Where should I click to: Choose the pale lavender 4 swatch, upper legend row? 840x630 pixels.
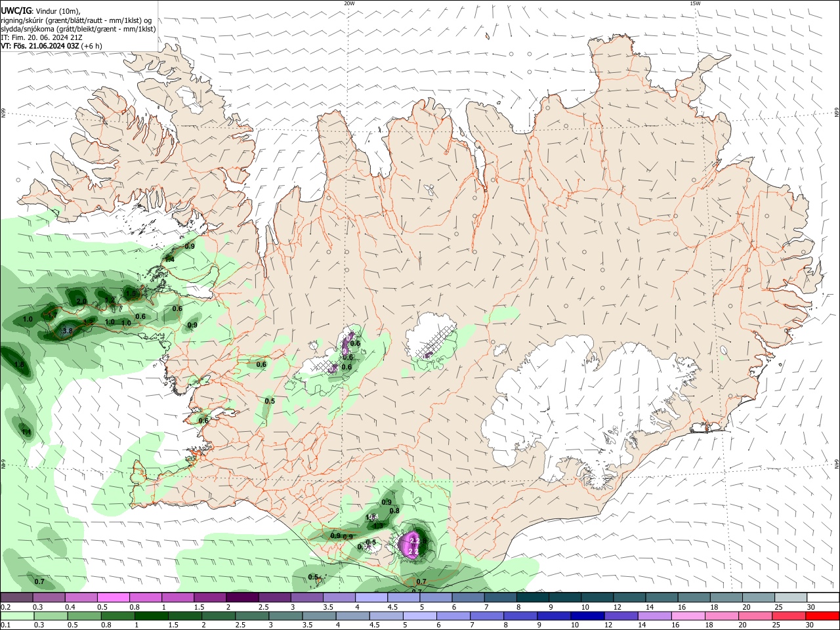click(370, 597)
